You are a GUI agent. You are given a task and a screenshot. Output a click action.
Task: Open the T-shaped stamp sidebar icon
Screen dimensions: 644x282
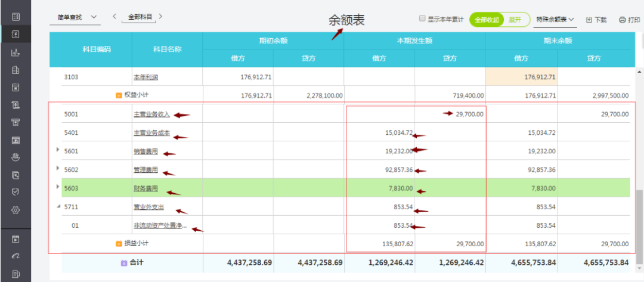[x=16, y=122]
